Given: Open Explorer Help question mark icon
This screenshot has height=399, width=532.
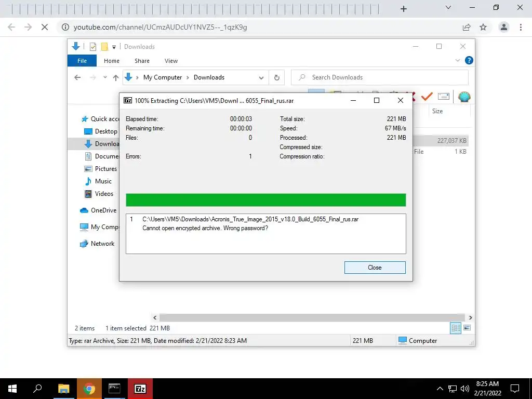Looking at the screenshot, I should 469,60.
